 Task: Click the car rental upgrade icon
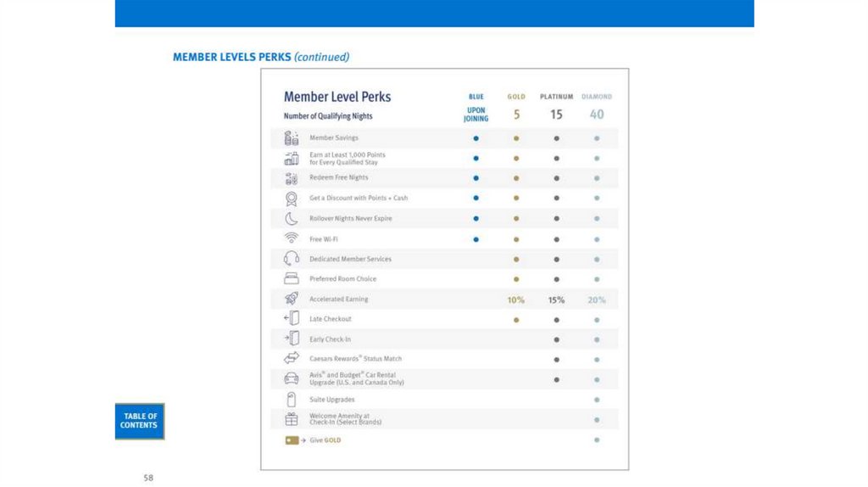[291, 379]
